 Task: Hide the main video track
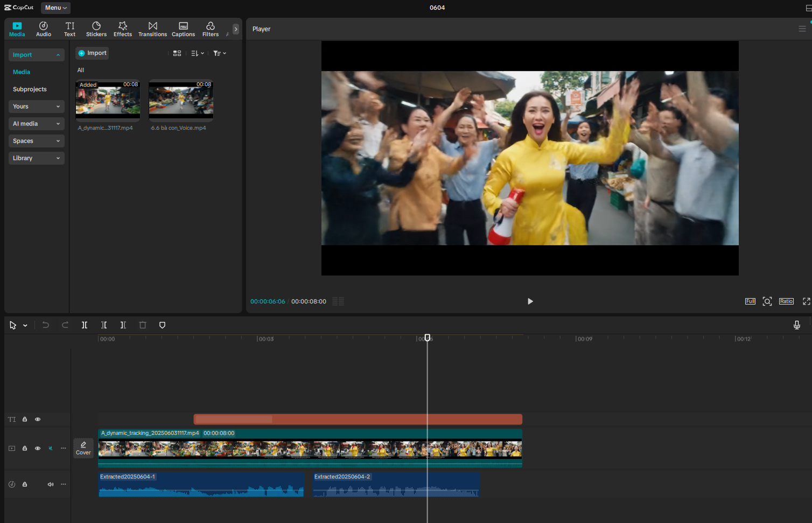(38, 448)
